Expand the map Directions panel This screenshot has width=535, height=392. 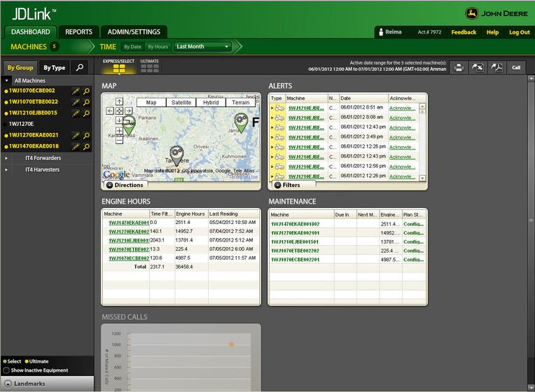(x=125, y=185)
